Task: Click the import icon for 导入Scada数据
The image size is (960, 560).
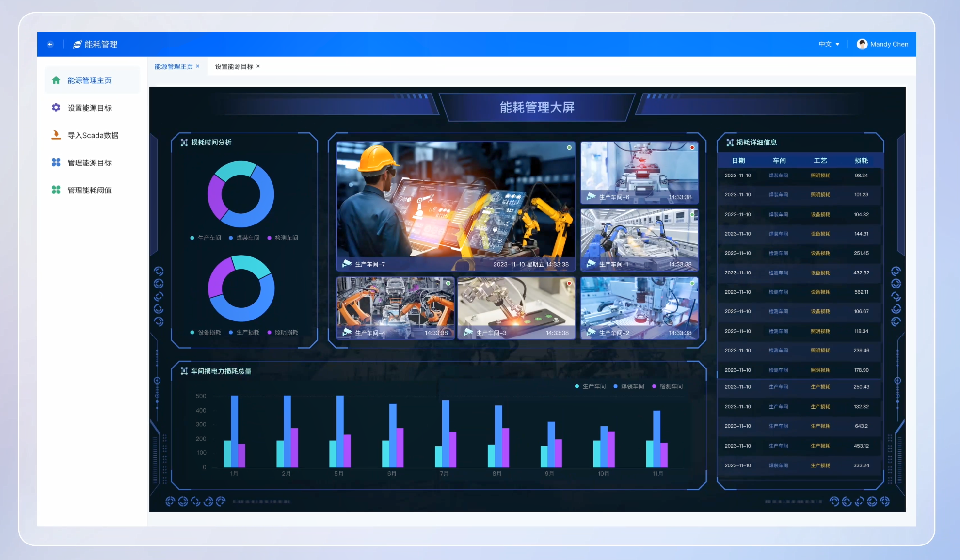Action: pyautogui.click(x=56, y=135)
